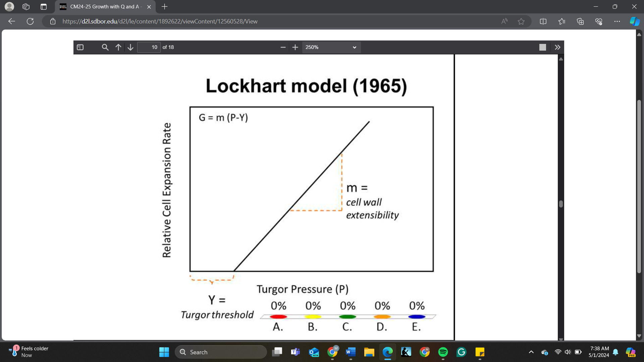Open Spotify from taskbar

tap(443, 352)
